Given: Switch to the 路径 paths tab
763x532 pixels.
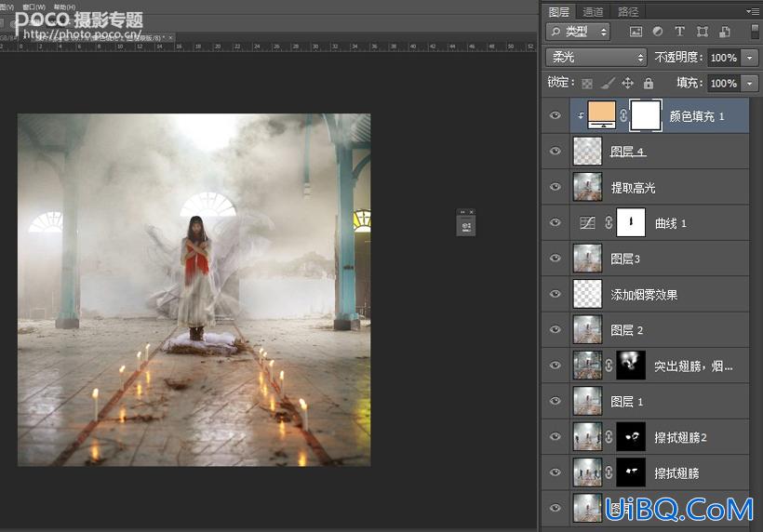Looking at the screenshot, I should [628, 12].
